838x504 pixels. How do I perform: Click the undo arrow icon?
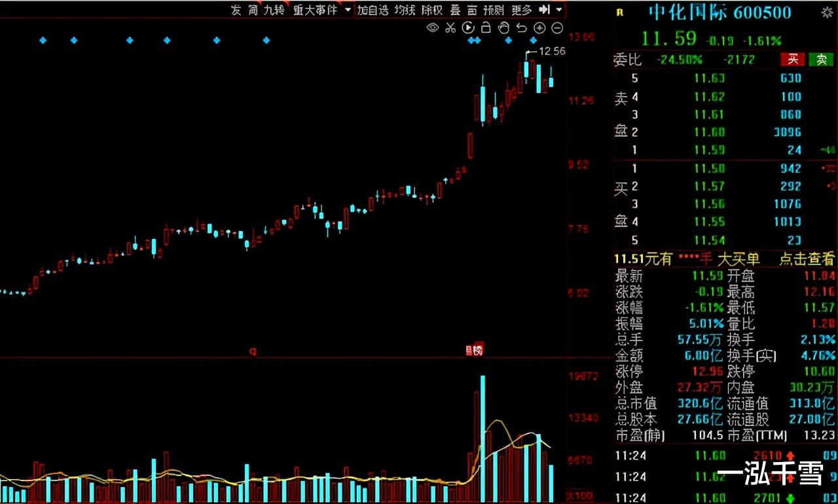(x=521, y=27)
